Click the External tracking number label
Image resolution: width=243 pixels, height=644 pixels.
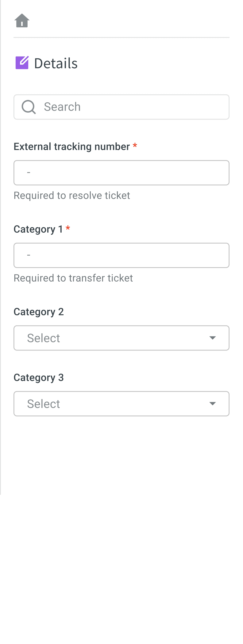(x=72, y=146)
